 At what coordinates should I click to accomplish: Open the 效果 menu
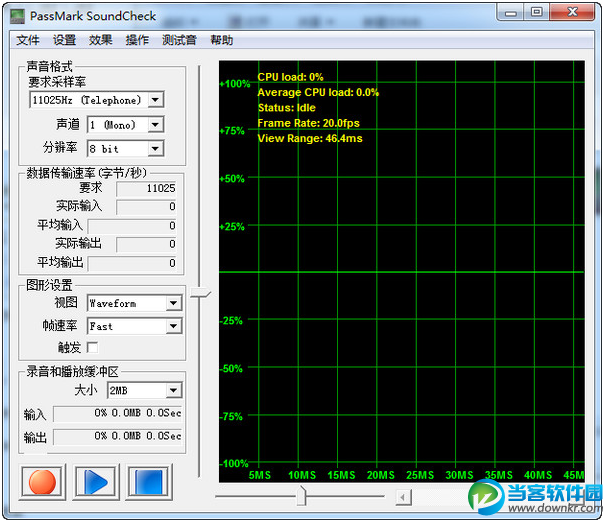pos(101,40)
